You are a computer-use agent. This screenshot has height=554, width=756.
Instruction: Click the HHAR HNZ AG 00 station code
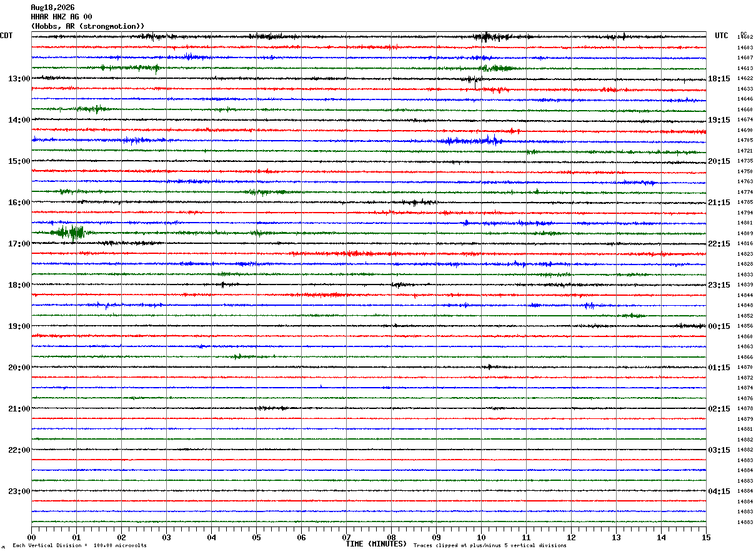coord(61,17)
